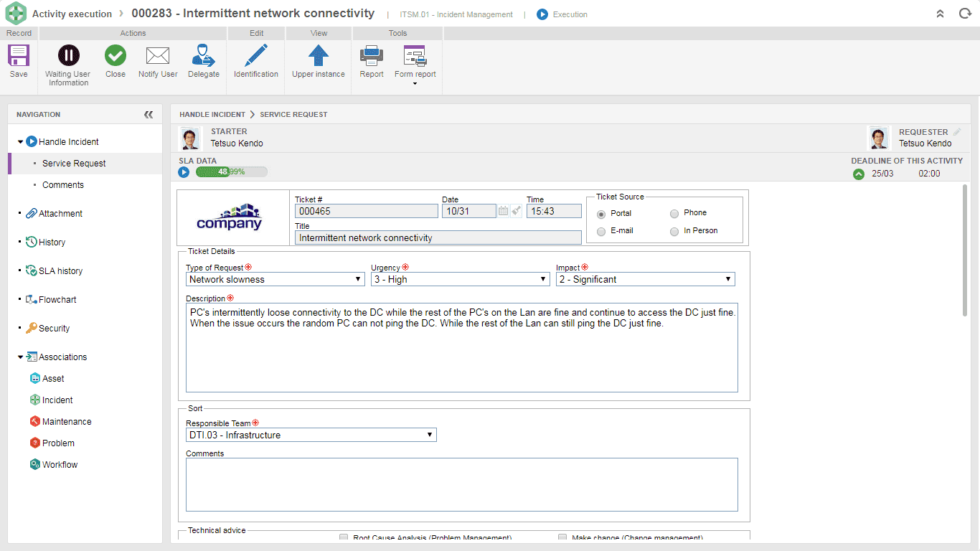Open the Responsible Team dropdown
Viewport: 980px width, 551px height.
pos(311,435)
